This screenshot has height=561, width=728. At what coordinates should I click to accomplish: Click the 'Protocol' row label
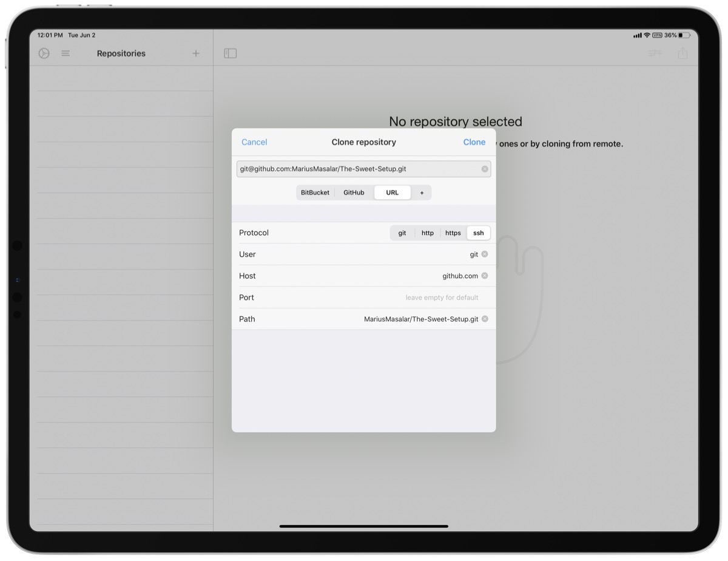pos(254,233)
